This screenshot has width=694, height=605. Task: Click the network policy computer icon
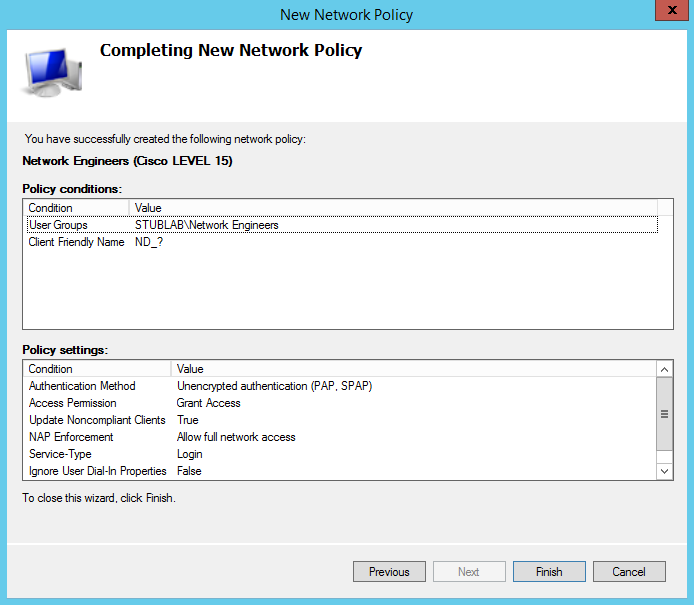pos(52,72)
